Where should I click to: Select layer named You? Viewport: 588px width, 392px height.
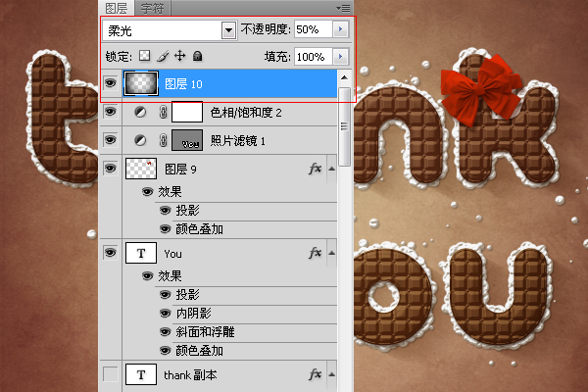[x=172, y=254]
